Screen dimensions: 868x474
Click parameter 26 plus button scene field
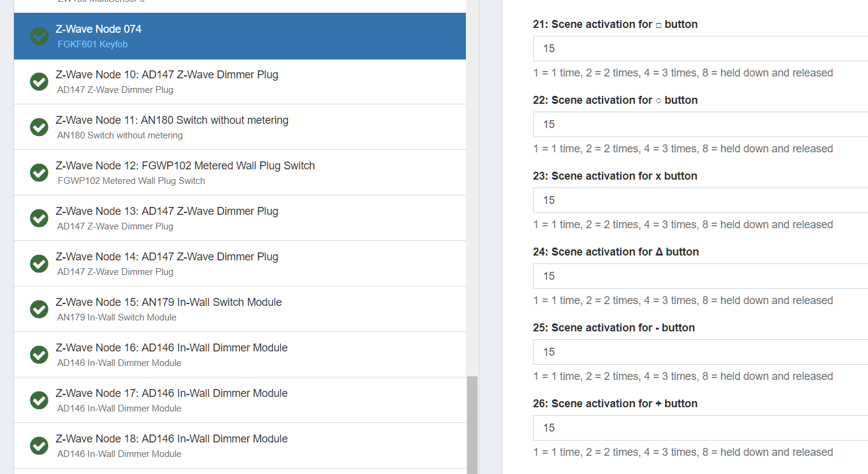[x=699, y=428]
